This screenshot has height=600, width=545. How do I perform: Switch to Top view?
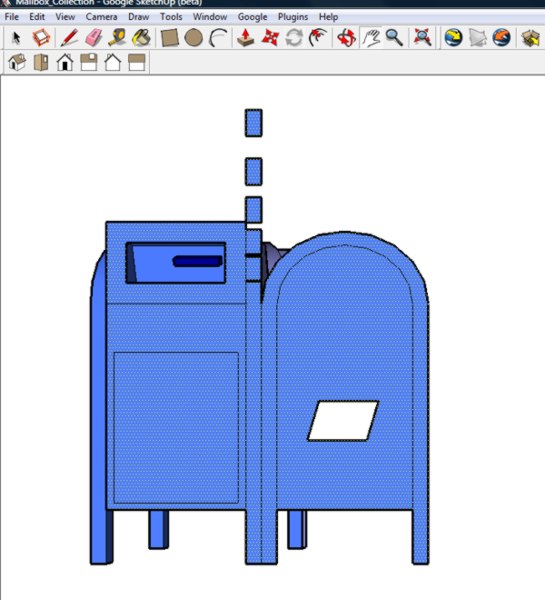tap(41, 62)
